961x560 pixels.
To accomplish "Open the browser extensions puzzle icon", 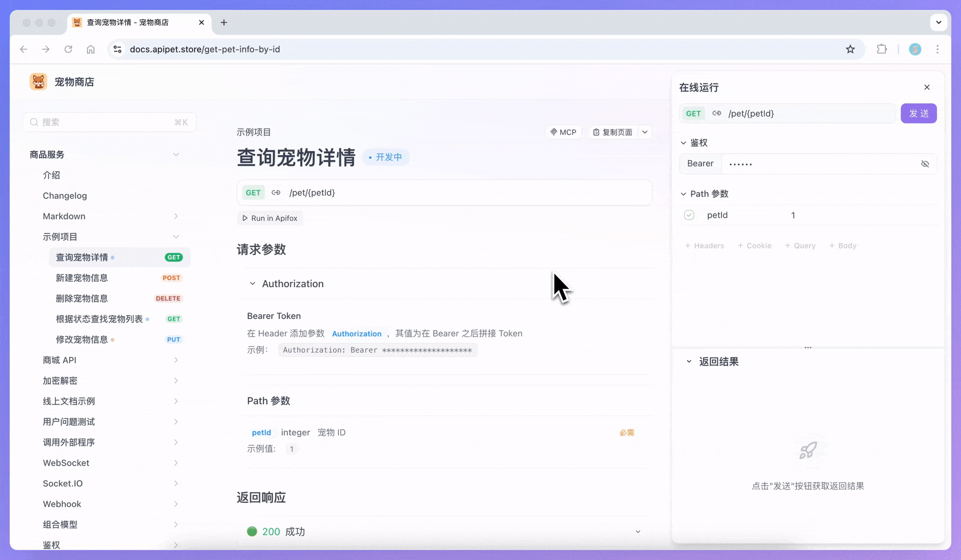I will coord(882,49).
